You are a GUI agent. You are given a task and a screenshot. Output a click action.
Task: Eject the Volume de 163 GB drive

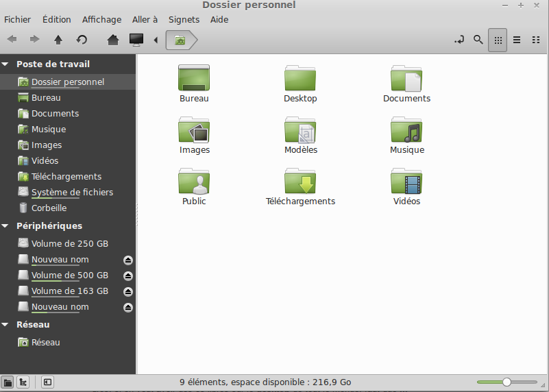(x=128, y=291)
